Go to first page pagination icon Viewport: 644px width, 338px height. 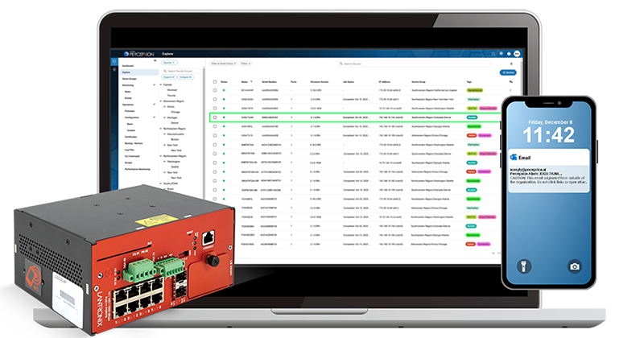click(493, 253)
